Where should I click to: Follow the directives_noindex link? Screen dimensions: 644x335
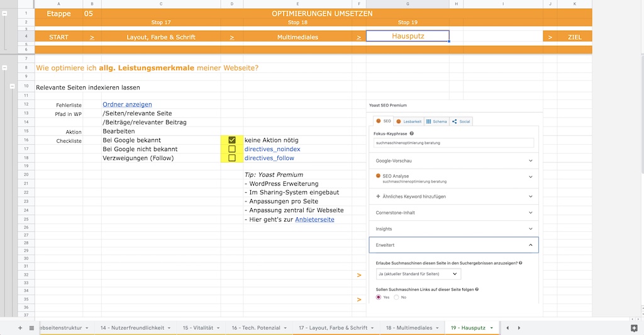point(272,149)
